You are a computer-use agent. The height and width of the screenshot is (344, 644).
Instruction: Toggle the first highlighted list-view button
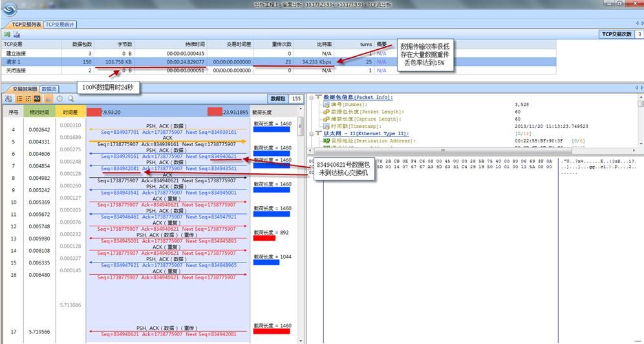click(x=19, y=99)
